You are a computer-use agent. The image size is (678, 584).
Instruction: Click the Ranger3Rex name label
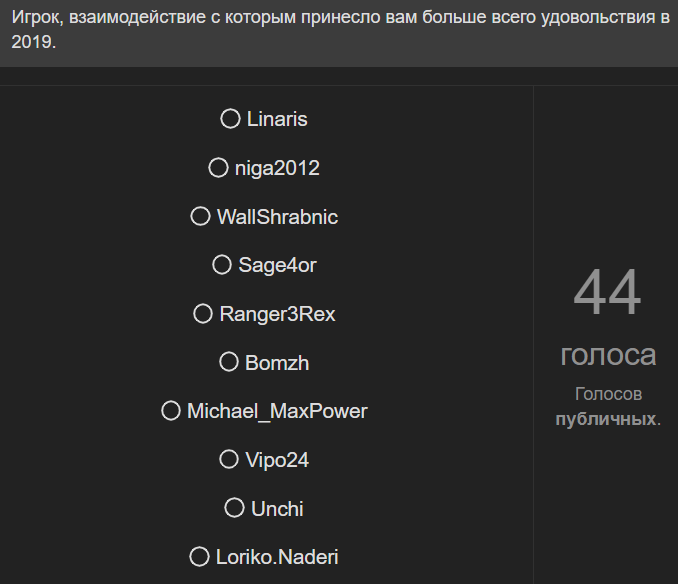(277, 314)
